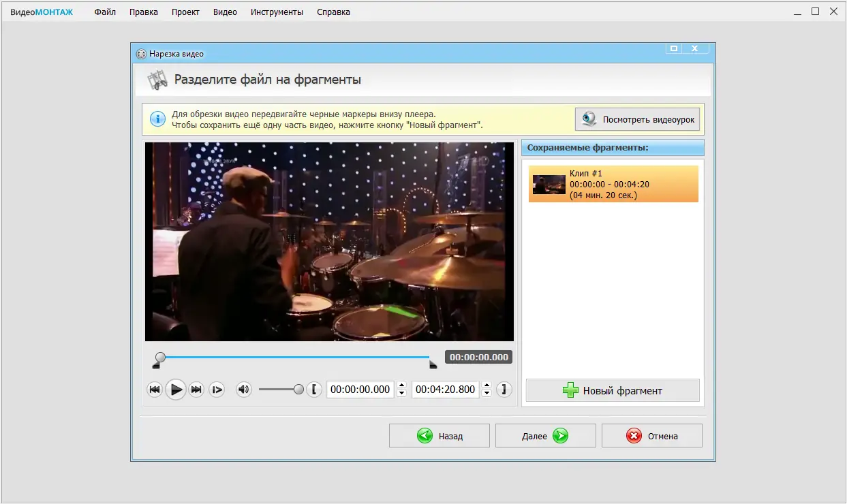847x504 pixels.
Task: Mute audio via the speaker icon
Action: coord(243,390)
